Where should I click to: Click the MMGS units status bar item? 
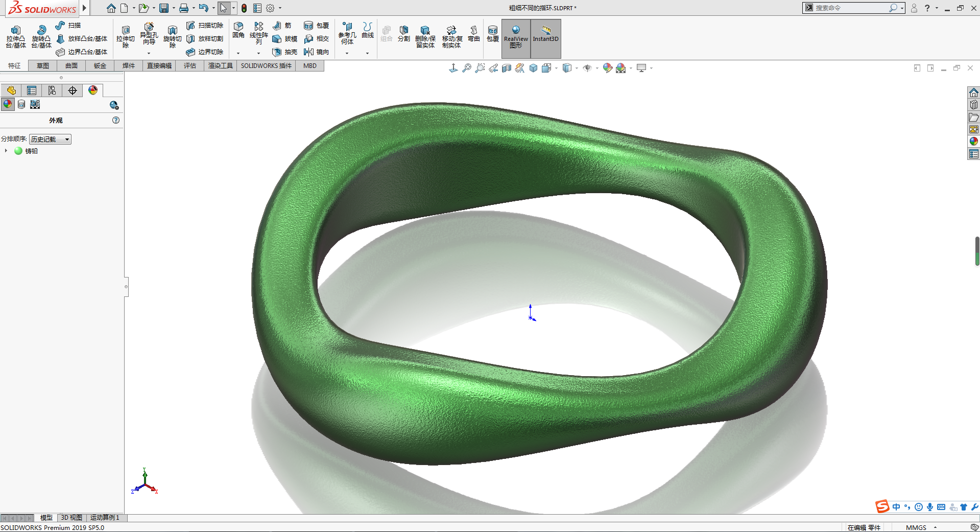pos(916,527)
